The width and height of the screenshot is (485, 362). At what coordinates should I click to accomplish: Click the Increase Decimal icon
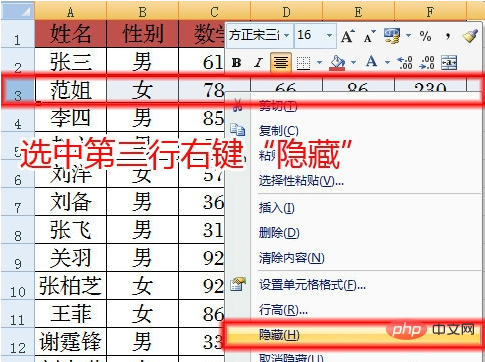[405, 63]
